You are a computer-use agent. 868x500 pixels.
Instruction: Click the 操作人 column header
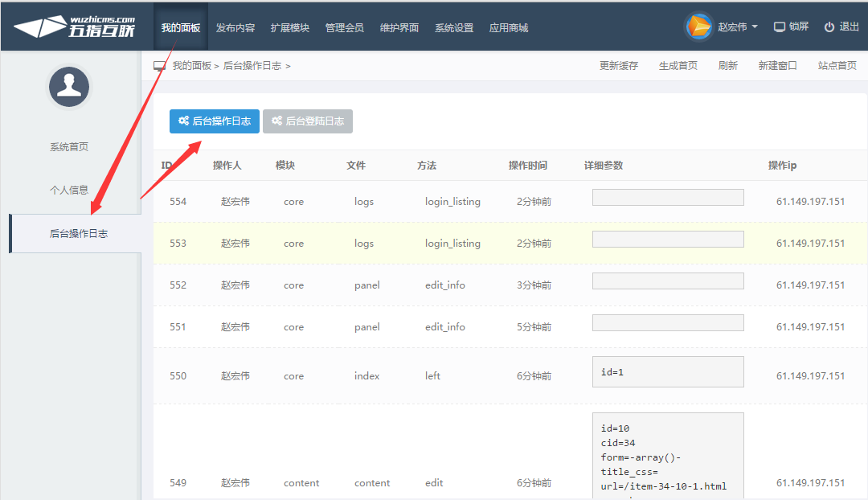point(227,166)
